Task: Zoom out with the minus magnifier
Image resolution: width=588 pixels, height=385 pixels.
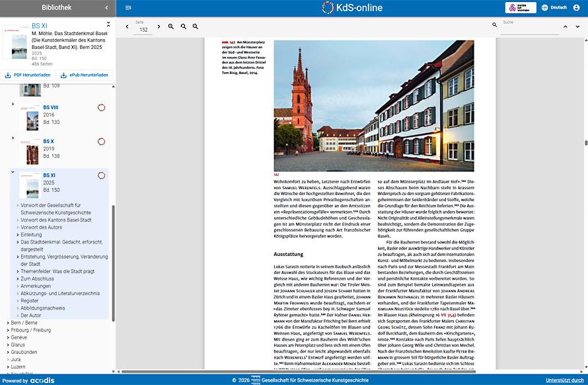Action: coord(196,26)
